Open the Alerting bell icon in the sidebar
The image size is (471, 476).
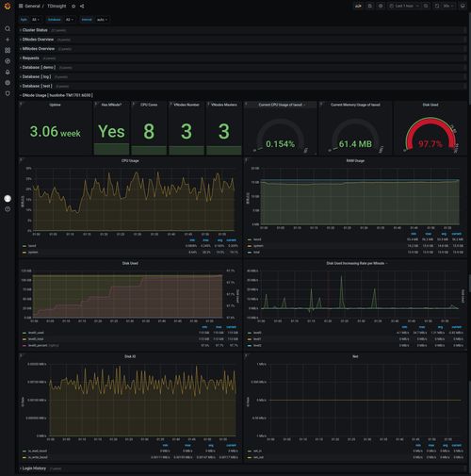(x=8, y=72)
